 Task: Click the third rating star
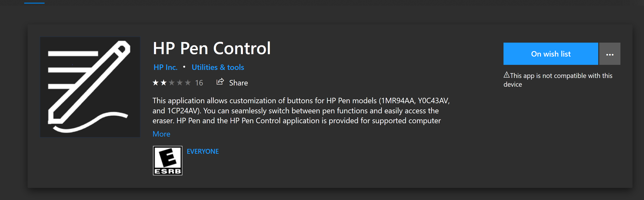click(x=172, y=82)
